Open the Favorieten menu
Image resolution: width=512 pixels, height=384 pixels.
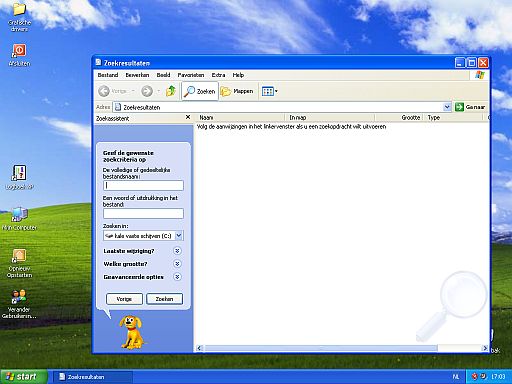click(x=191, y=75)
